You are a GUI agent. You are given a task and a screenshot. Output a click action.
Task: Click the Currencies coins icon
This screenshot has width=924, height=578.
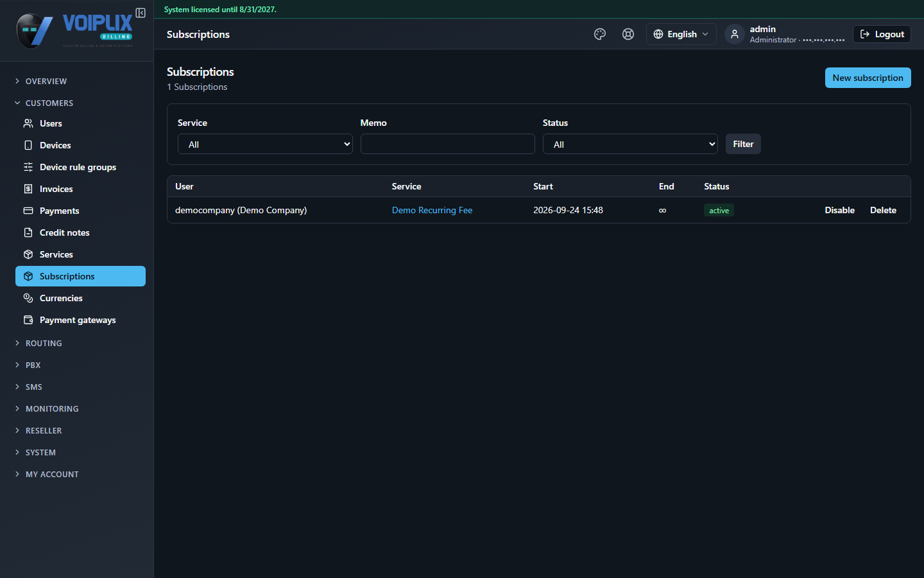click(x=28, y=298)
